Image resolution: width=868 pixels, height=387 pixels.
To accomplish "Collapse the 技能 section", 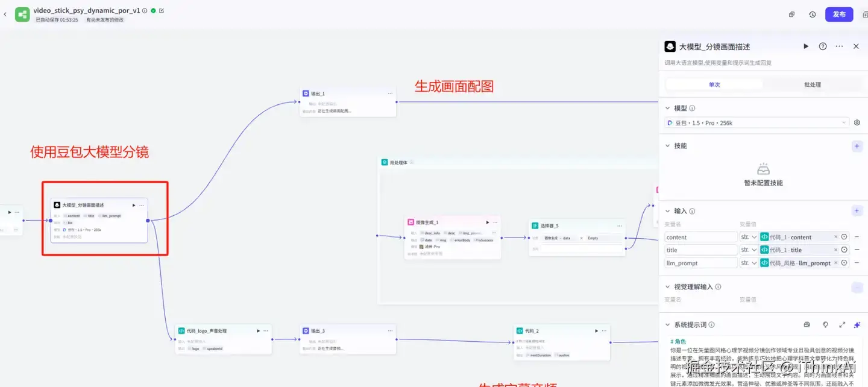I will point(668,146).
